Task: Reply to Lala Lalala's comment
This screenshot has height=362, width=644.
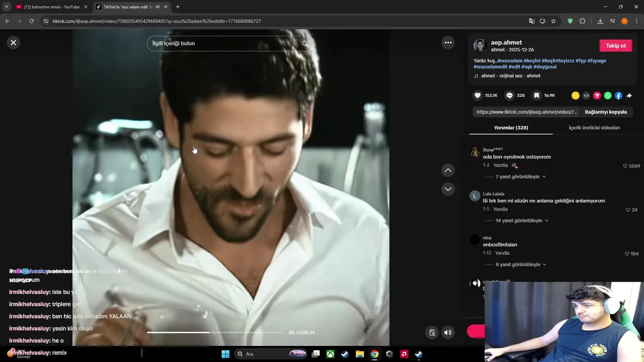Action: point(500,209)
